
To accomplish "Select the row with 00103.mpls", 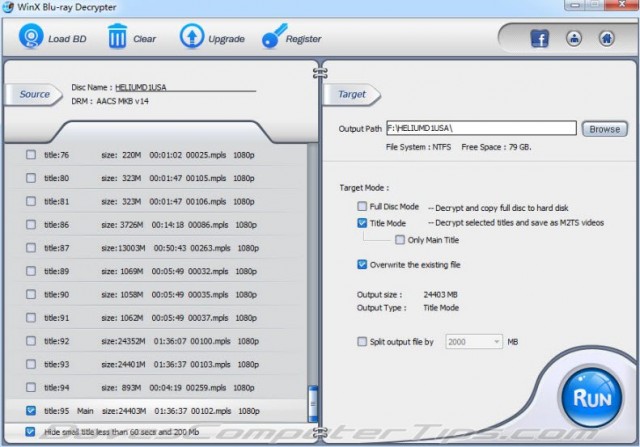I will (x=157, y=364).
